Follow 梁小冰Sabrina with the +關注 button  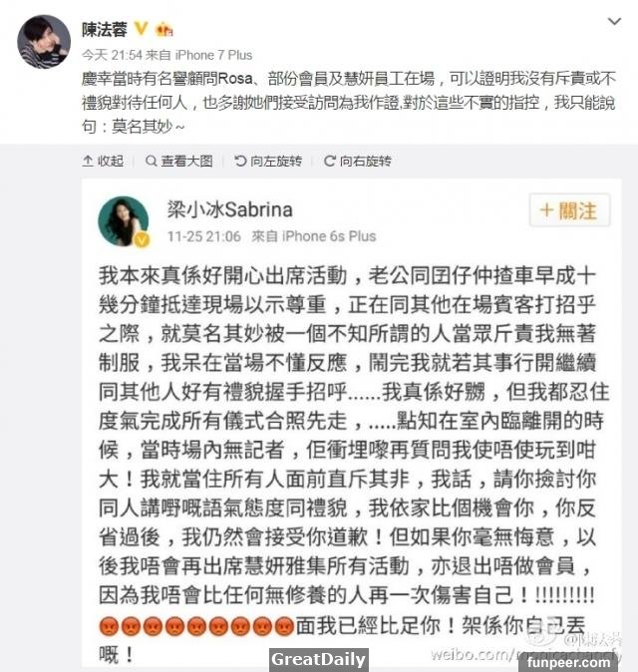click(570, 210)
